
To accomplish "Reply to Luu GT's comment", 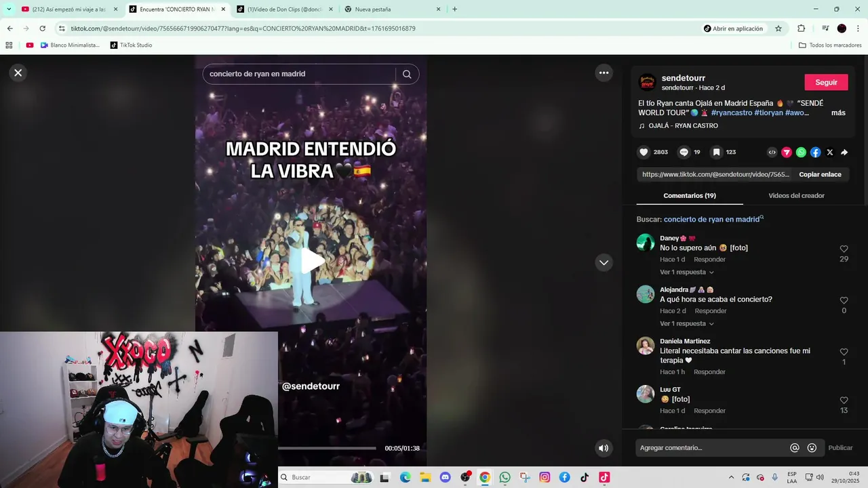I will click(709, 411).
